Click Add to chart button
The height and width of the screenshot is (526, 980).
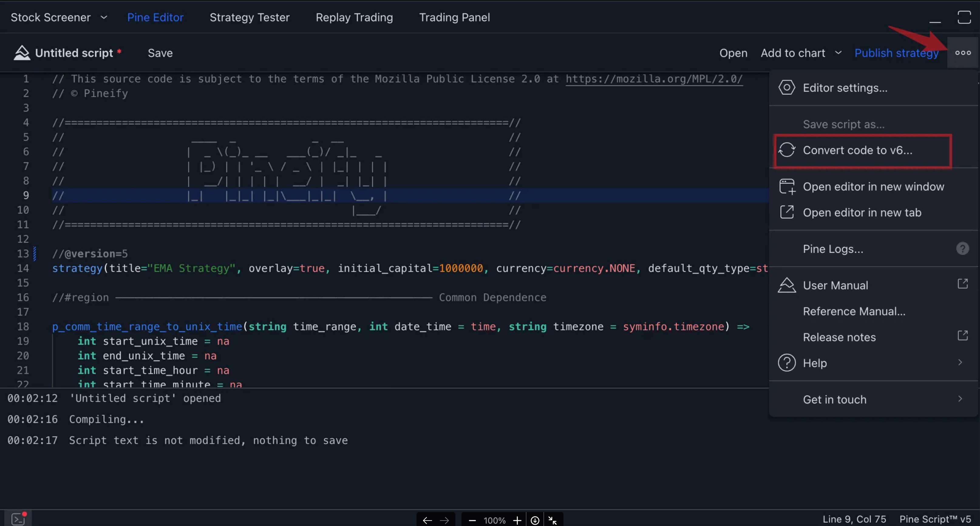click(x=793, y=53)
